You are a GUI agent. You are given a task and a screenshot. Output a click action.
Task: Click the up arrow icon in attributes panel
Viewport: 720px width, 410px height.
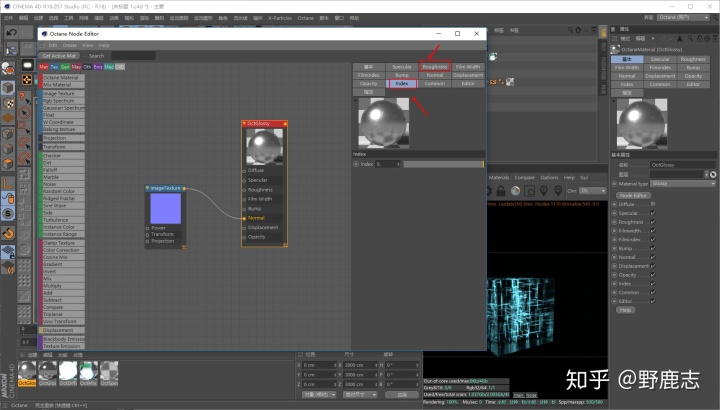pos(680,39)
